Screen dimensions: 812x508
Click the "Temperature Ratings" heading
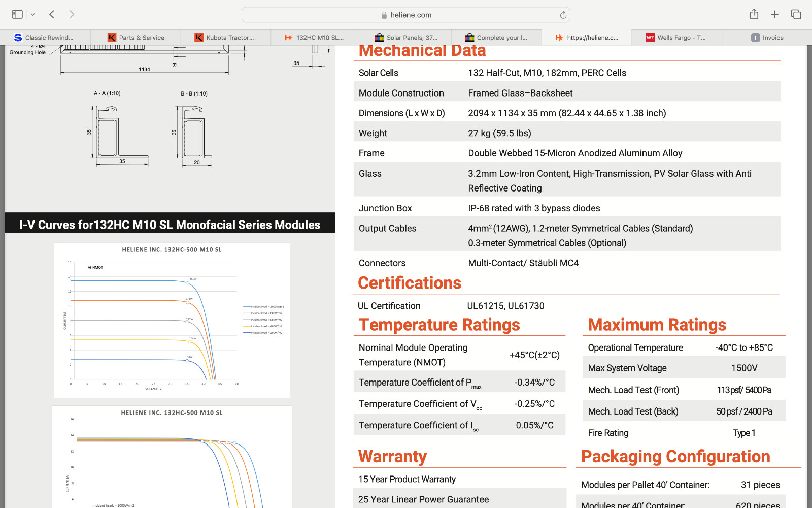439,325
